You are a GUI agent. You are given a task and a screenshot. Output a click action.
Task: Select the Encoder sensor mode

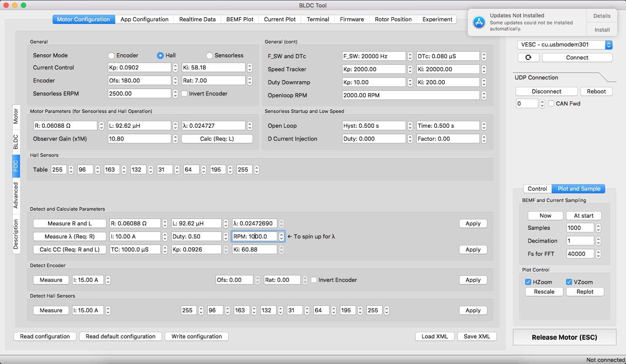click(x=111, y=56)
